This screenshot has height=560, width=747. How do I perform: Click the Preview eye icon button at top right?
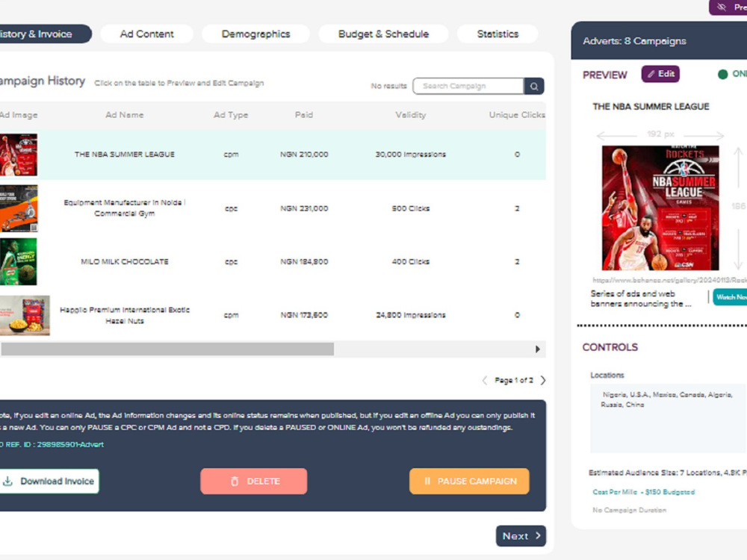point(728,7)
